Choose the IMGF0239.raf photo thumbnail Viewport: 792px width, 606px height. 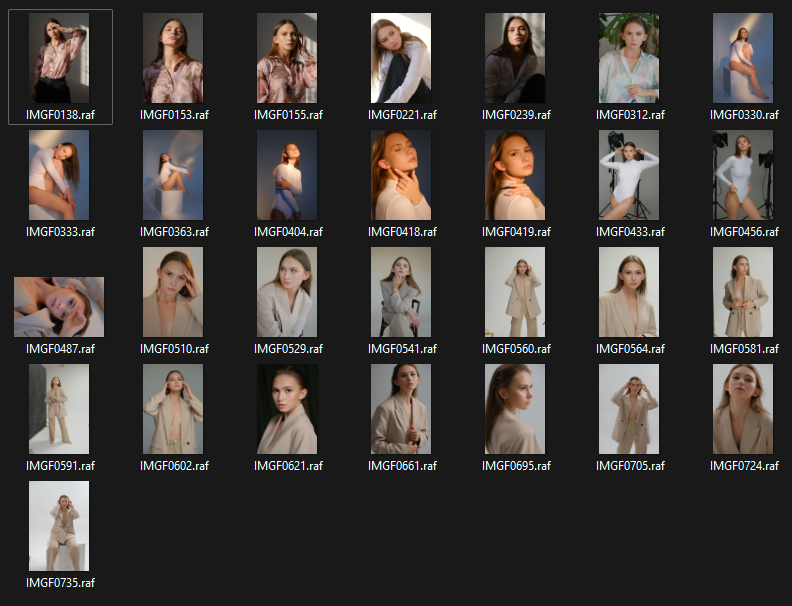pyautogui.click(x=515, y=58)
